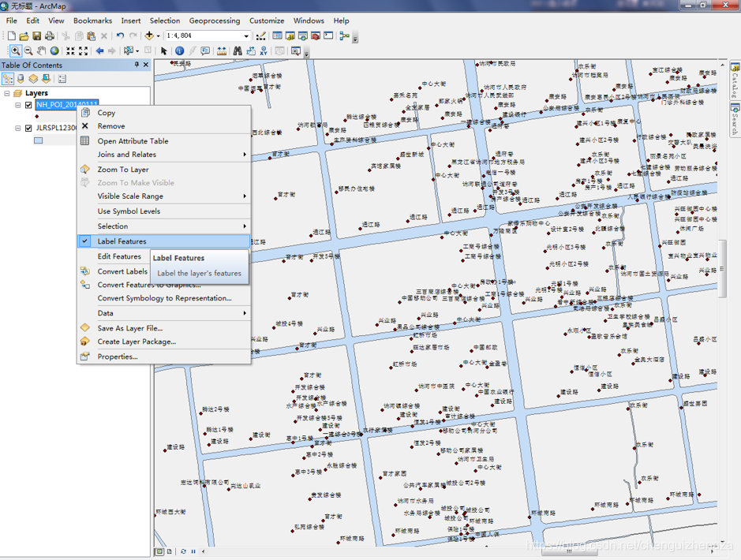
Task: Open the Bookmarks menu
Action: 92,21
